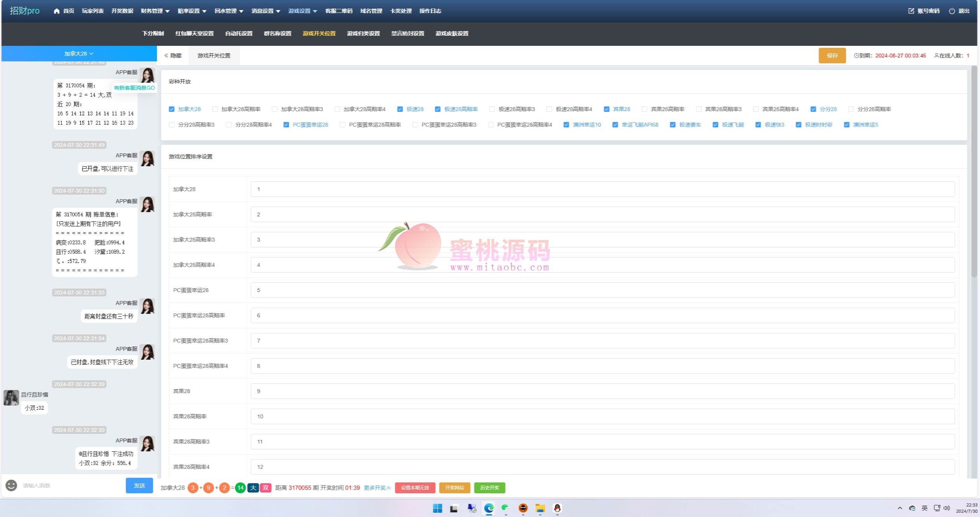Uncheck the 加拿大28 lottery checkbox
This screenshot has height=517, width=980.
pos(172,109)
